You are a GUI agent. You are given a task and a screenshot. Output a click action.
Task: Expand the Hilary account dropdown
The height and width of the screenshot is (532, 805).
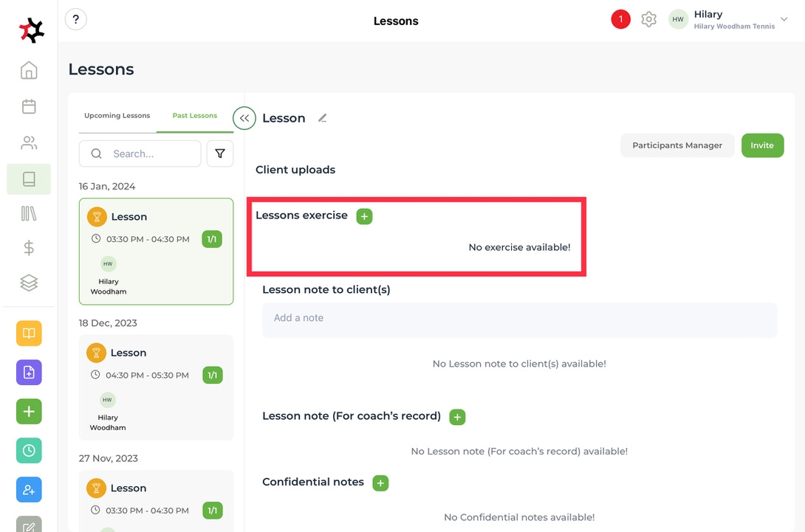(784, 20)
